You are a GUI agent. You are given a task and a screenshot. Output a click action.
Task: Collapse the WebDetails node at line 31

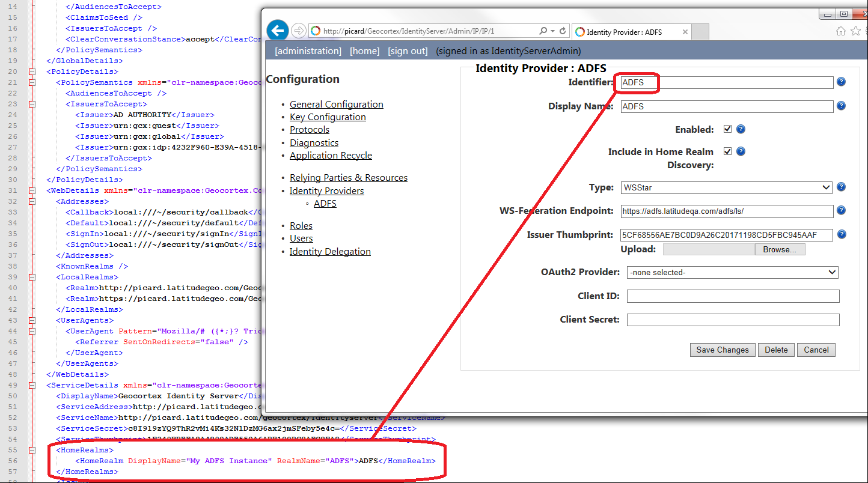click(32, 190)
